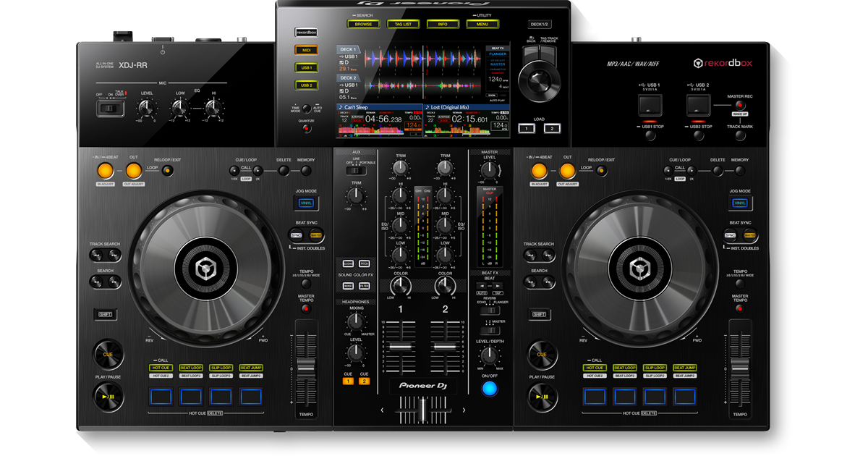Viewport: 868px width, 456px height.
Task: Click left deck cue call forward arrow
Action: point(258,171)
